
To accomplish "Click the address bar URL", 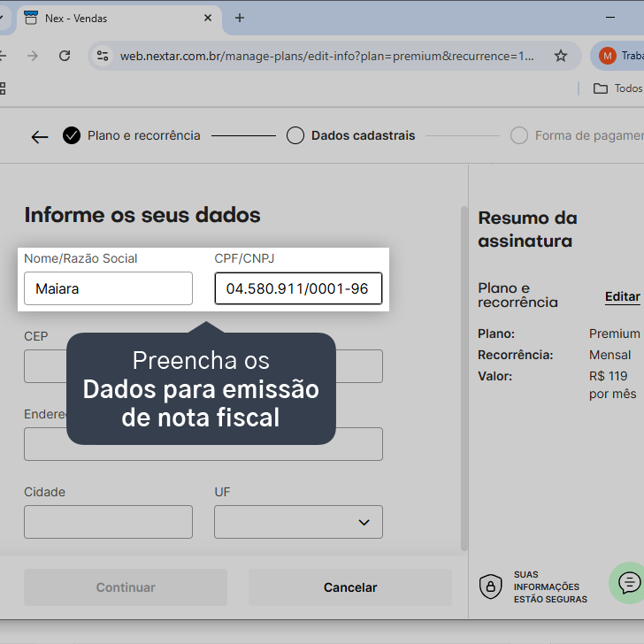I will (327, 56).
